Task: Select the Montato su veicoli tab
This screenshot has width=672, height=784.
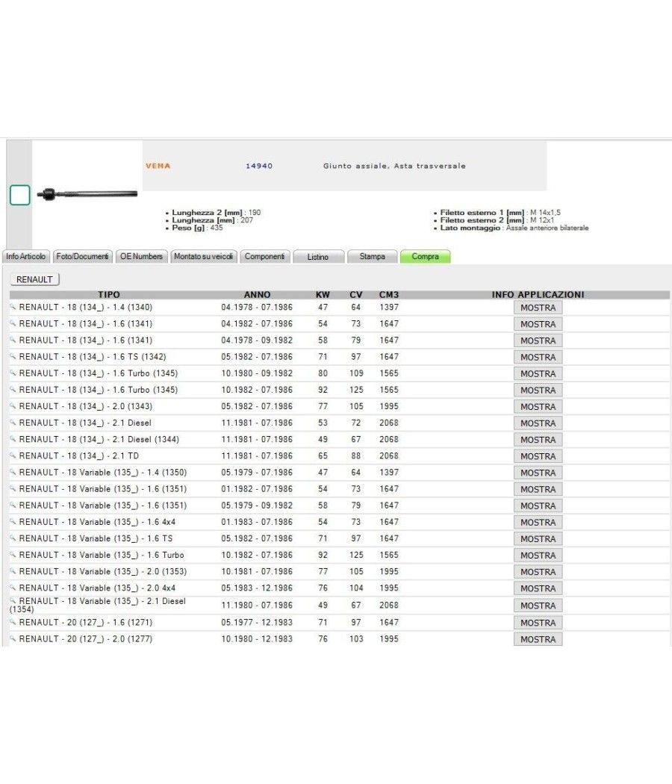Action: [204, 257]
